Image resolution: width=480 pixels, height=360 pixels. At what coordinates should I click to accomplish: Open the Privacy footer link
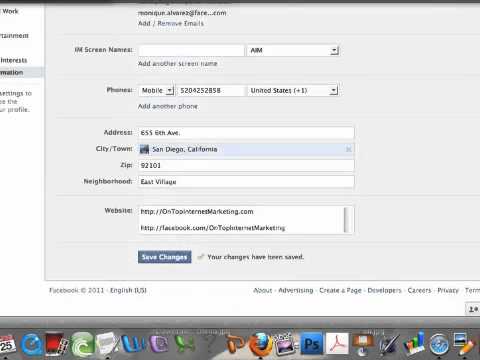click(448, 290)
